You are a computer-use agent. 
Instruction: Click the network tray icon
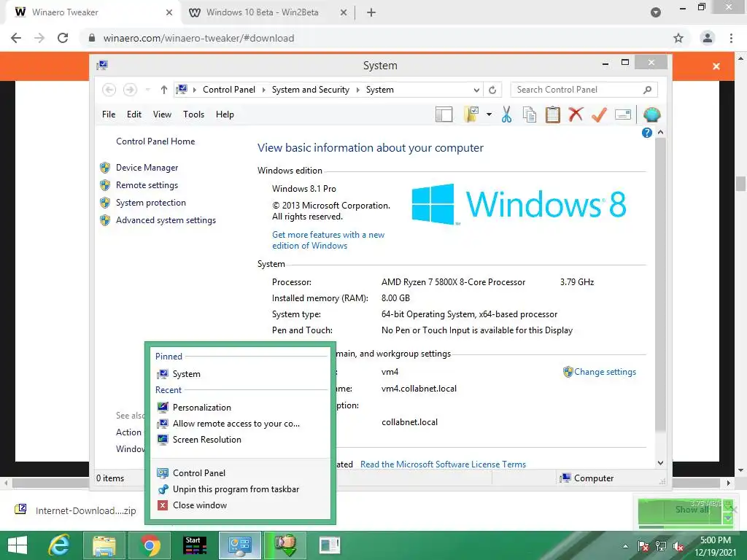click(x=661, y=546)
